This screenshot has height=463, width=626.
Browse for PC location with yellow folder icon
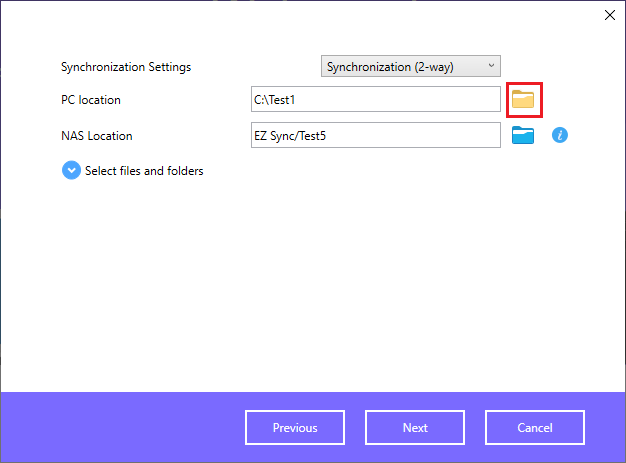(x=523, y=99)
